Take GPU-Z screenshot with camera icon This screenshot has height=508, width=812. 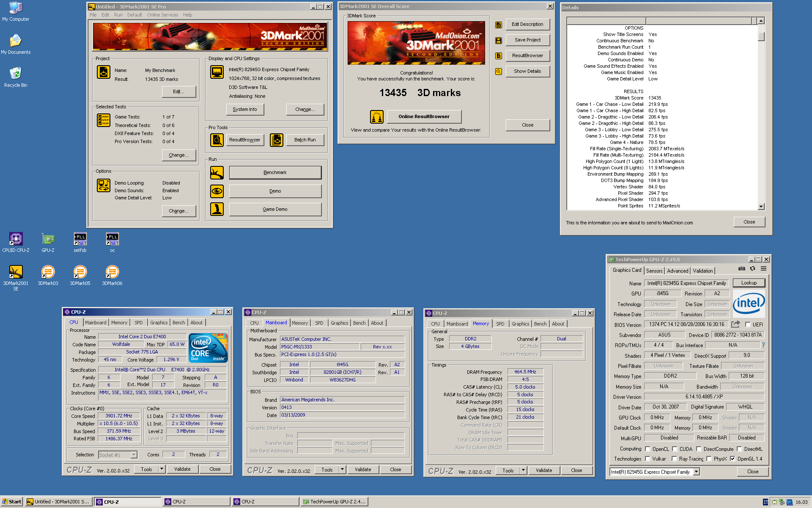[x=742, y=269]
